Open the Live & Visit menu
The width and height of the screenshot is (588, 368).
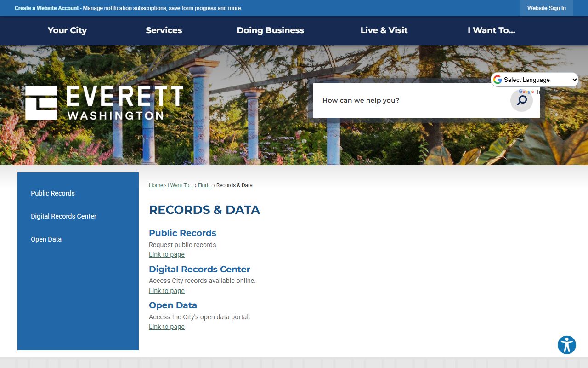pos(384,30)
